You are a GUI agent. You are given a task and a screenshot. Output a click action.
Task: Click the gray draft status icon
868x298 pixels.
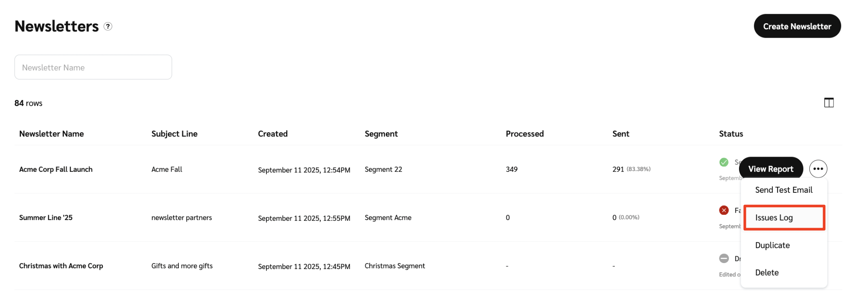pyautogui.click(x=724, y=258)
